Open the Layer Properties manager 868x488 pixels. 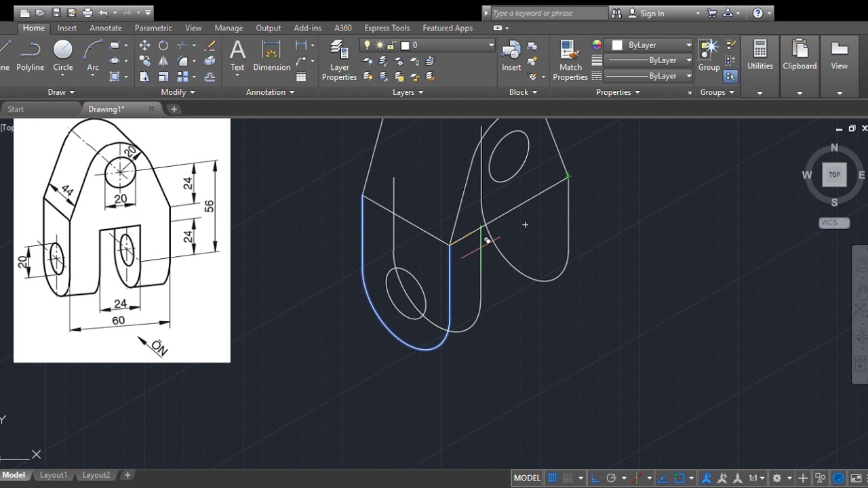(339, 60)
